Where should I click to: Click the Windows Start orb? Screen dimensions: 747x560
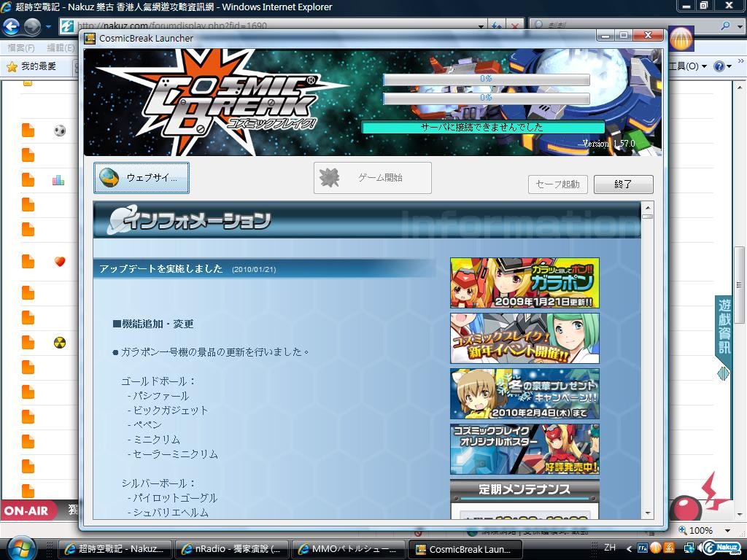tap(21, 548)
